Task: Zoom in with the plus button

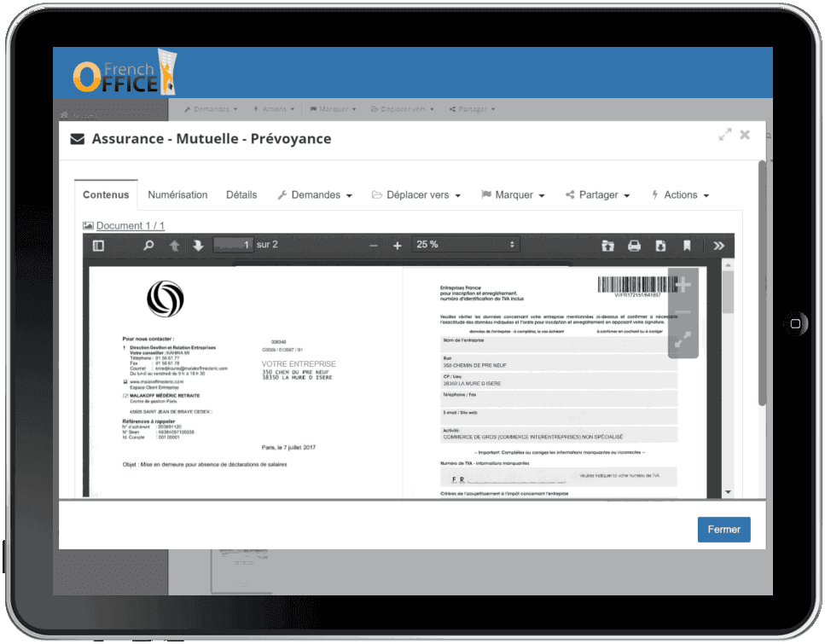Action: [x=398, y=246]
